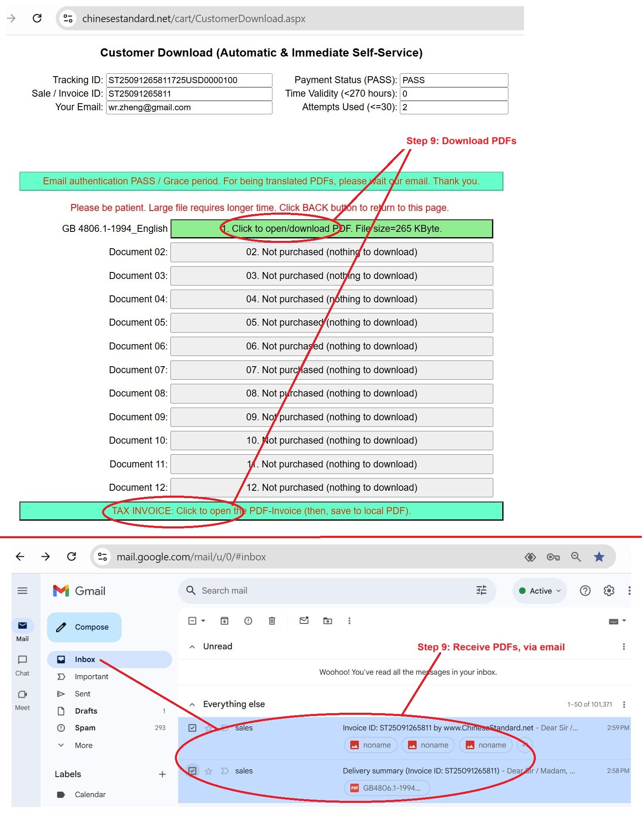Show search options in Search mail bar
The width and height of the screenshot is (644, 816).
click(x=481, y=590)
